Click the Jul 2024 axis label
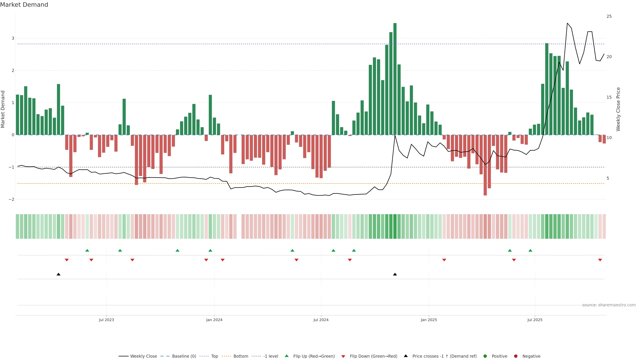This screenshot has width=644, height=362. coord(321,320)
